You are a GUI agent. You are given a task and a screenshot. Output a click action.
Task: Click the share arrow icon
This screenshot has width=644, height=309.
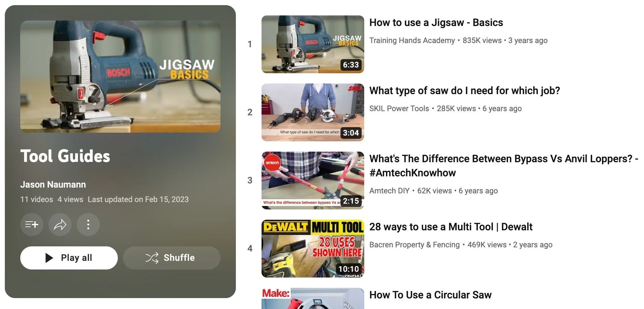tap(60, 225)
